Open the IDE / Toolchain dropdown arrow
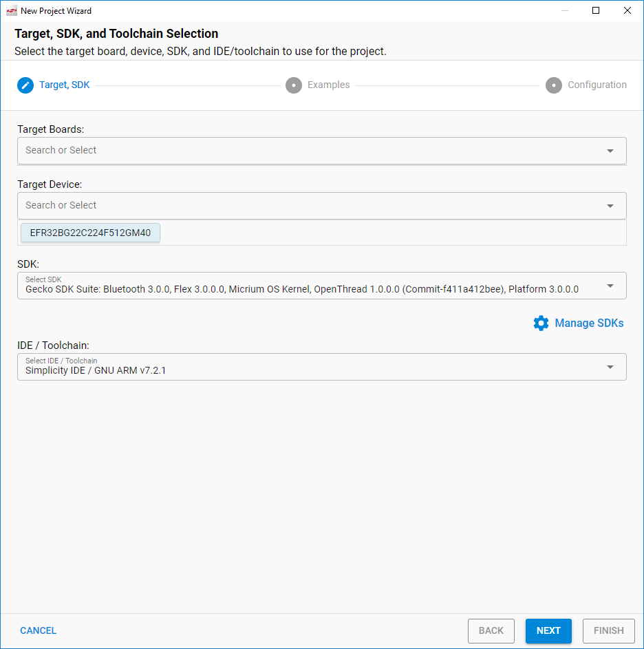644x649 pixels. coord(610,367)
